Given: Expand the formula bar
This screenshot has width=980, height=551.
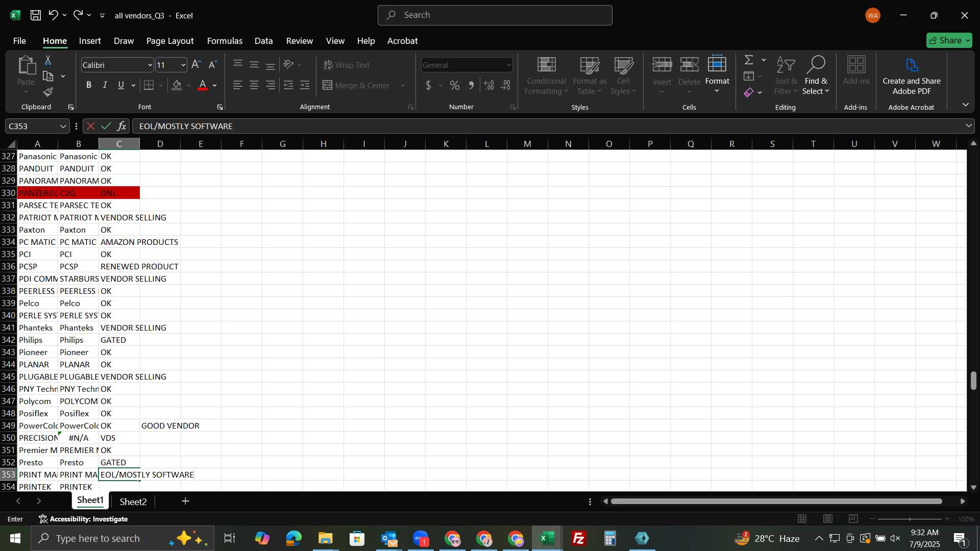Looking at the screenshot, I should click(x=969, y=126).
